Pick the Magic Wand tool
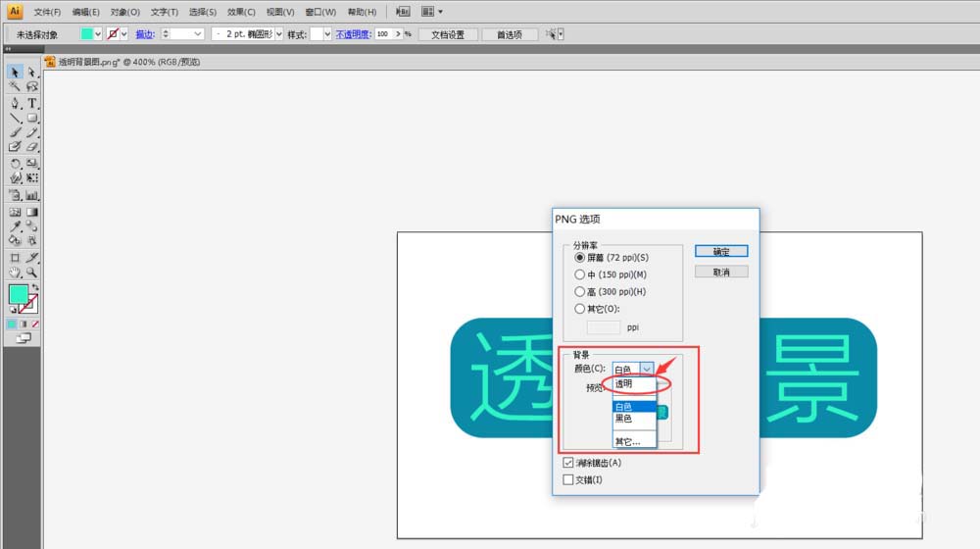The image size is (980, 549). pyautogui.click(x=15, y=87)
